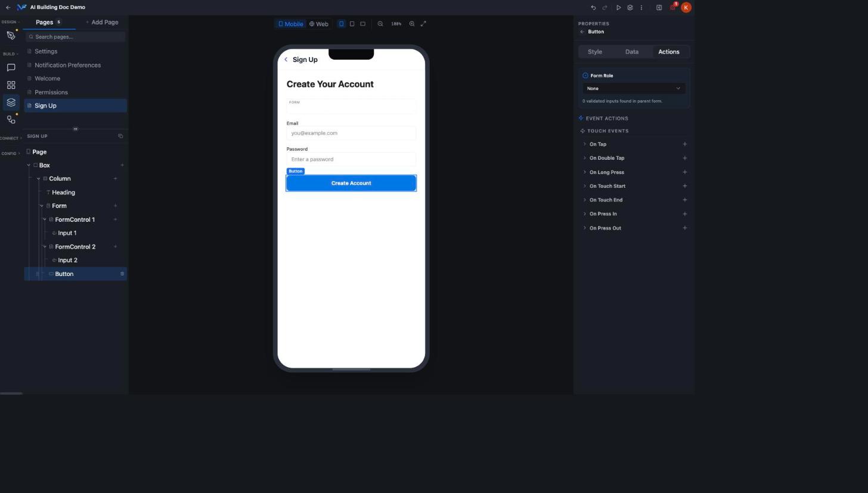Viewport: 868px width, 493px height.
Task: Open Notification Preferences page
Action: 75,65
